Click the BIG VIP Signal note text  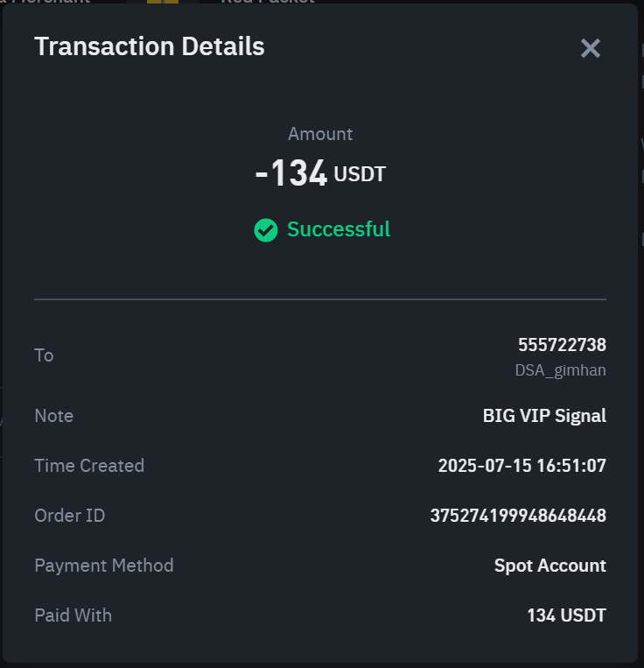544,416
